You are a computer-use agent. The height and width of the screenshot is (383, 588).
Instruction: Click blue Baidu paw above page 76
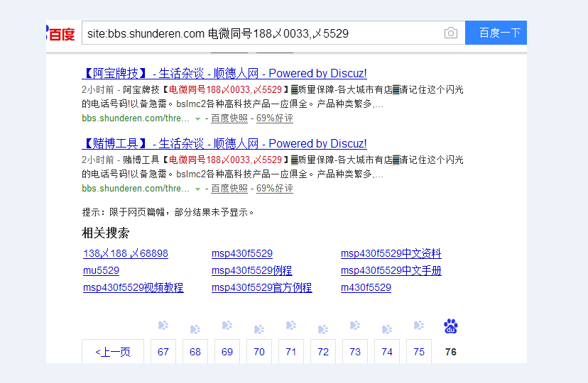(451, 326)
